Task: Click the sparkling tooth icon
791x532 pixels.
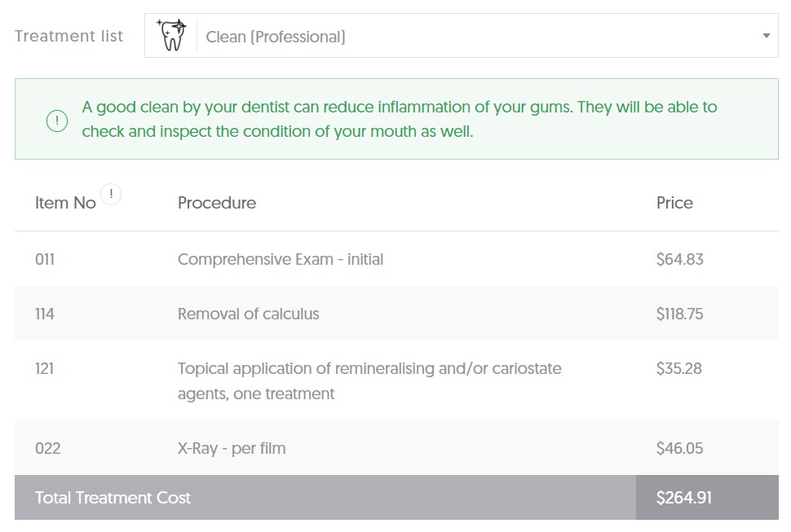Action: tap(171, 35)
